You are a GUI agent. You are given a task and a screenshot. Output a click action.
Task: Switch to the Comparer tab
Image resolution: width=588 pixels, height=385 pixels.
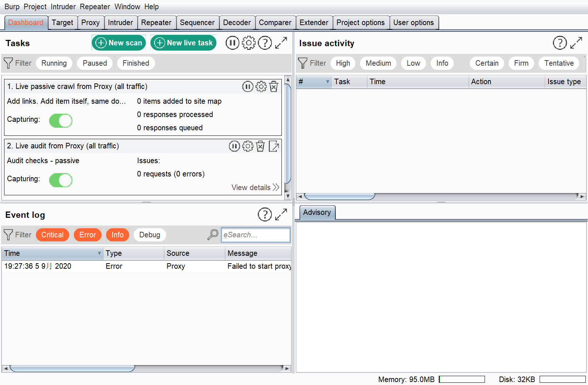[x=275, y=23]
